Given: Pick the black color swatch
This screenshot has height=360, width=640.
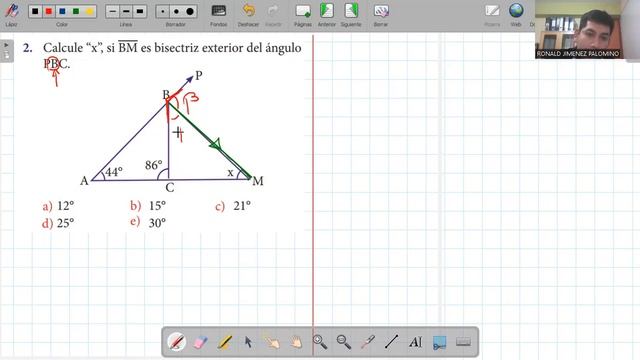Looking at the screenshot, I should (x=35, y=11).
